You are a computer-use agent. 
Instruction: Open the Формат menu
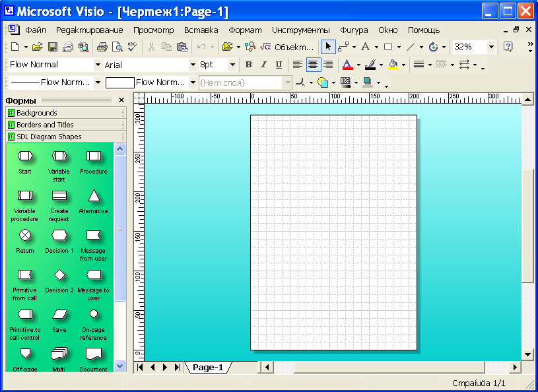pos(245,30)
